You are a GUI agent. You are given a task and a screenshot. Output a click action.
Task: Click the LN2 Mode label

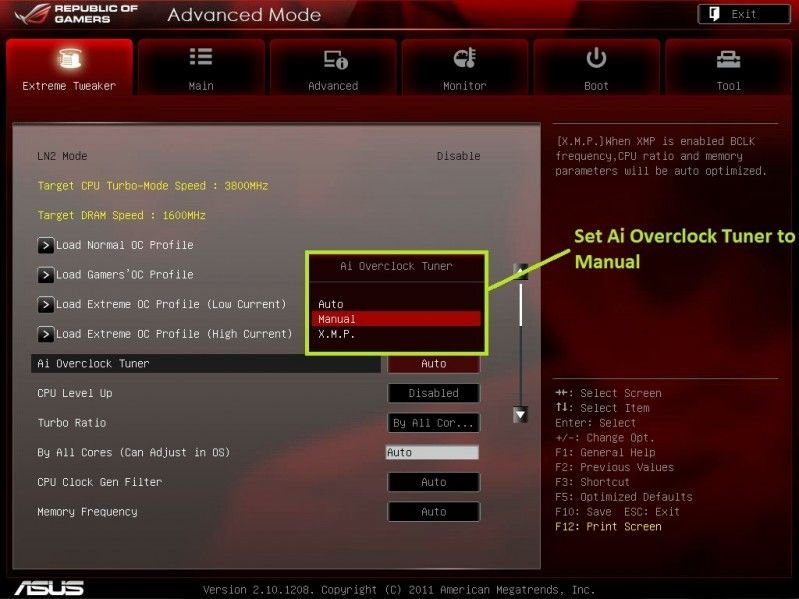coord(62,156)
